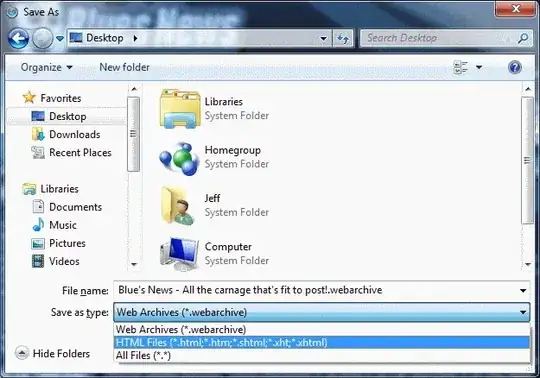Screen dimensions: 540x378
Task: Choose All Files (*.*) option
Action: pyautogui.click(x=322, y=355)
